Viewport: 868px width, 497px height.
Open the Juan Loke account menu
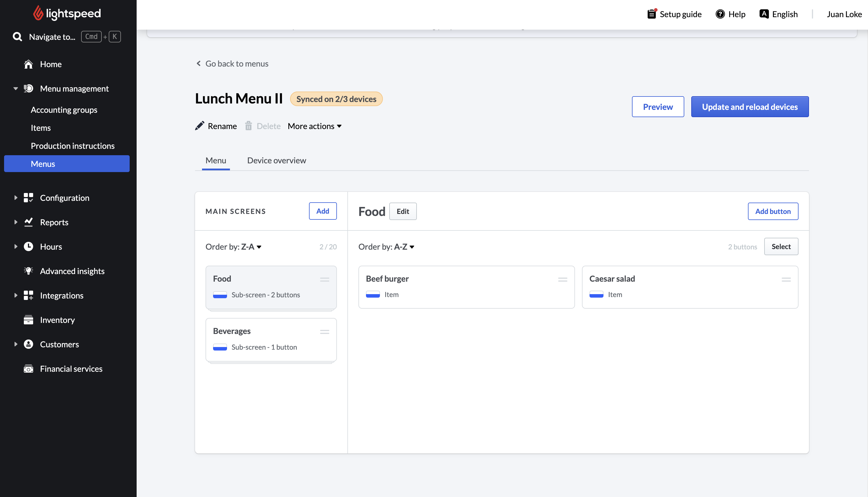pyautogui.click(x=844, y=14)
